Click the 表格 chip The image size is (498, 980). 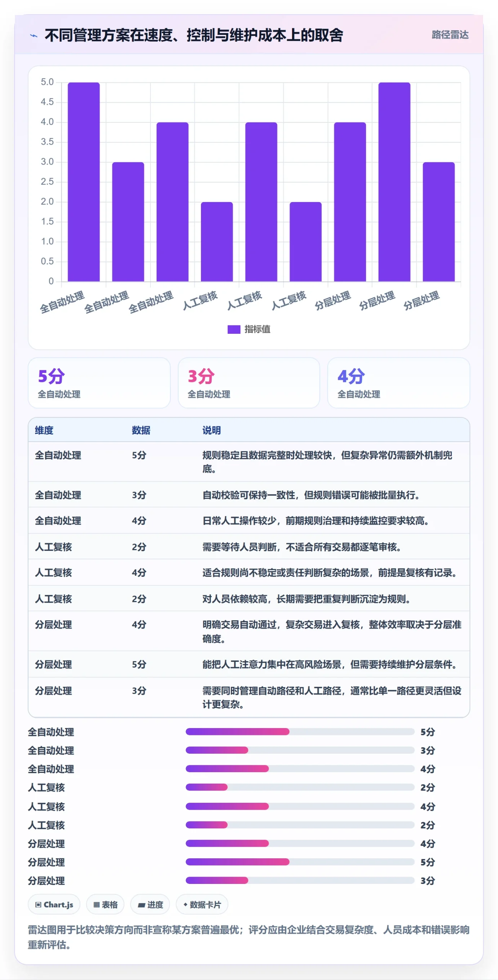[105, 904]
